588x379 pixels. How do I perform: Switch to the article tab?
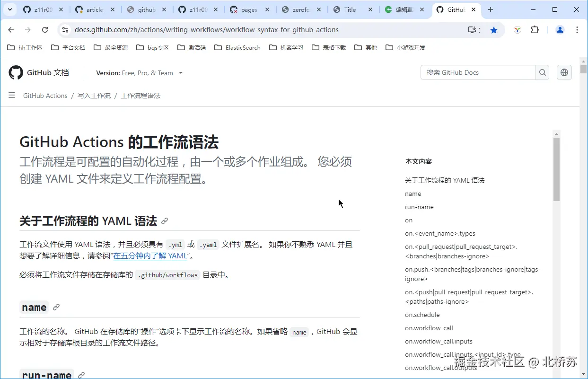[x=95, y=9]
